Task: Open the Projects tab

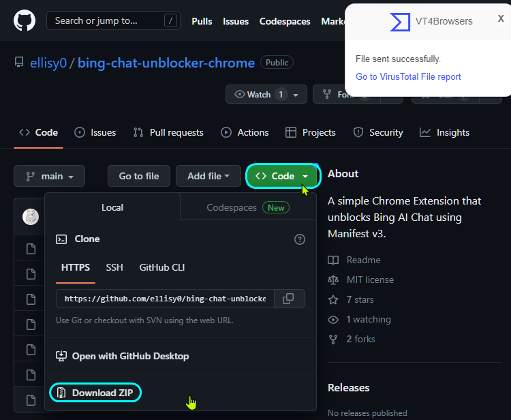Action: point(310,132)
